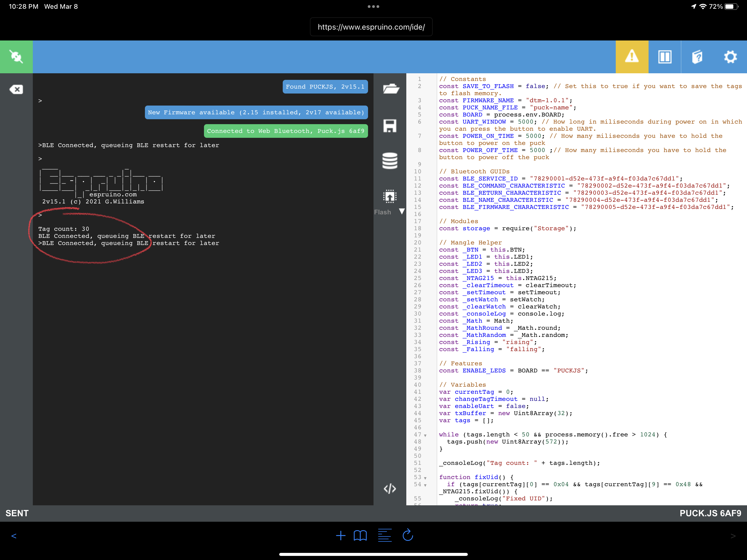Viewport: 747px width, 560px height.
Task: Open device storage database icon
Action: click(390, 161)
